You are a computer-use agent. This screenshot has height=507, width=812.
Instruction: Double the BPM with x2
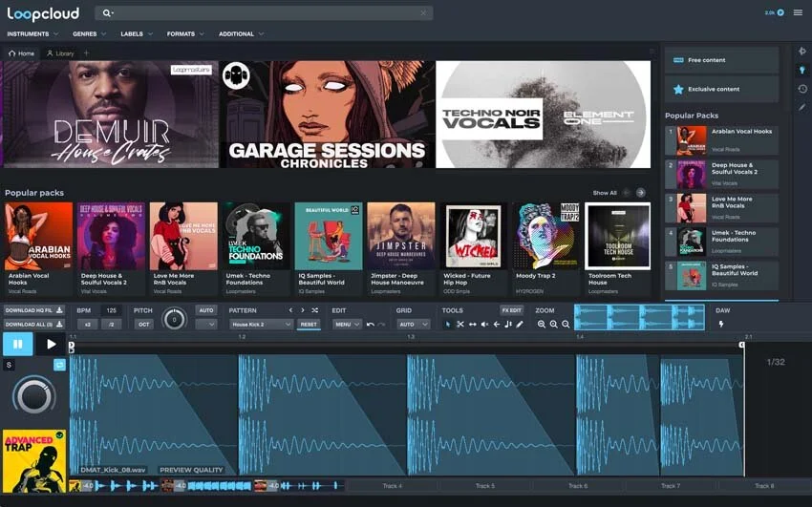[x=88, y=325]
